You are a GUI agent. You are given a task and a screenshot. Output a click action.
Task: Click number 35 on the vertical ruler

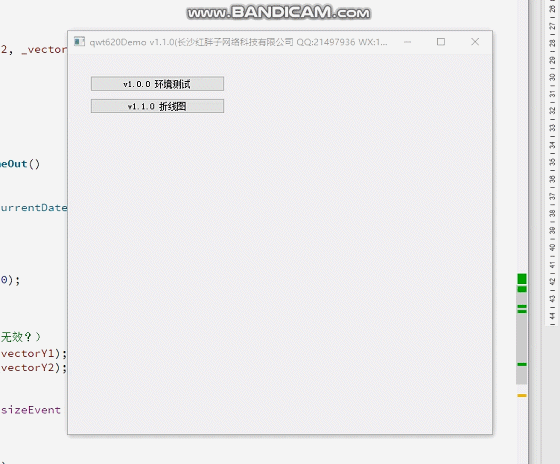pyautogui.click(x=552, y=161)
